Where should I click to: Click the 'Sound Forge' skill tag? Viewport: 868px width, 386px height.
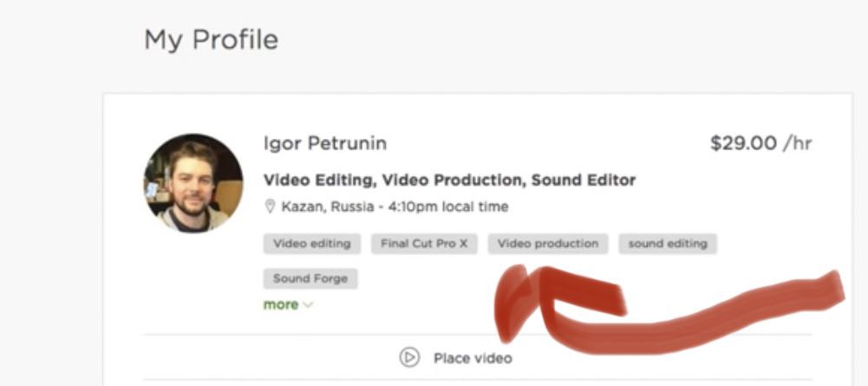pyautogui.click(x=310, y=278)
